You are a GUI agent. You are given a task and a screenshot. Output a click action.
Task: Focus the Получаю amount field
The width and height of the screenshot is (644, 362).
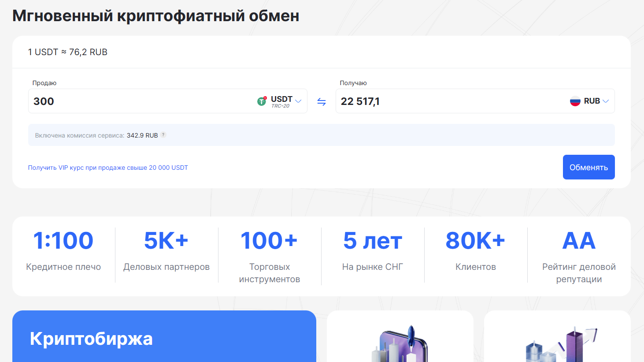click(449, 101)
